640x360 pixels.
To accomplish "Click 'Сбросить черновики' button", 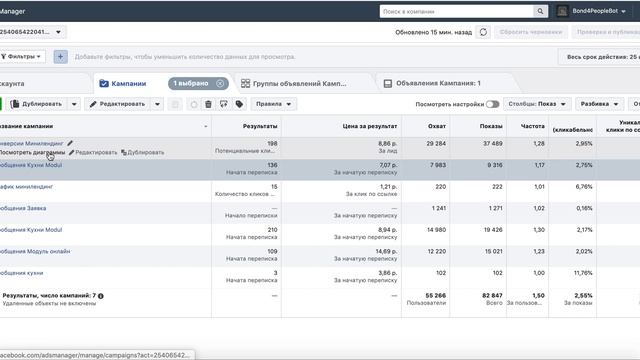I will point(531,32).
